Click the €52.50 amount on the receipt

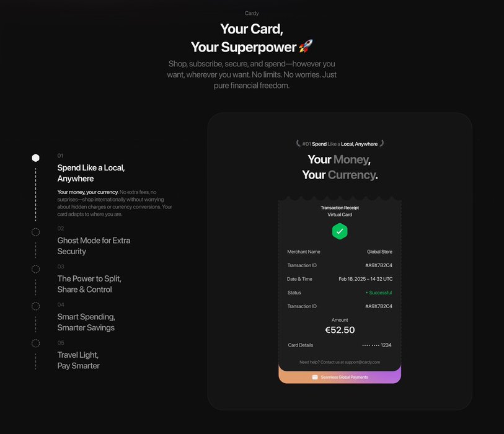[340, 330]
